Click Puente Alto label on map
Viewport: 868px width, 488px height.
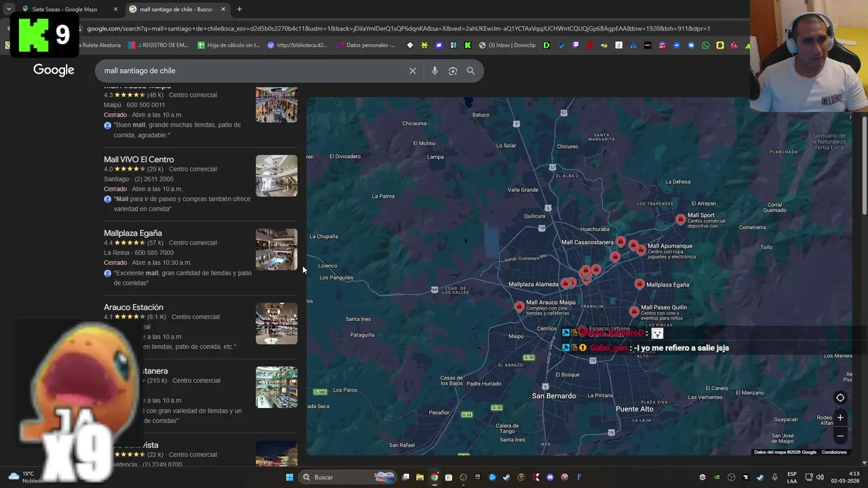(x=635, y=409)
